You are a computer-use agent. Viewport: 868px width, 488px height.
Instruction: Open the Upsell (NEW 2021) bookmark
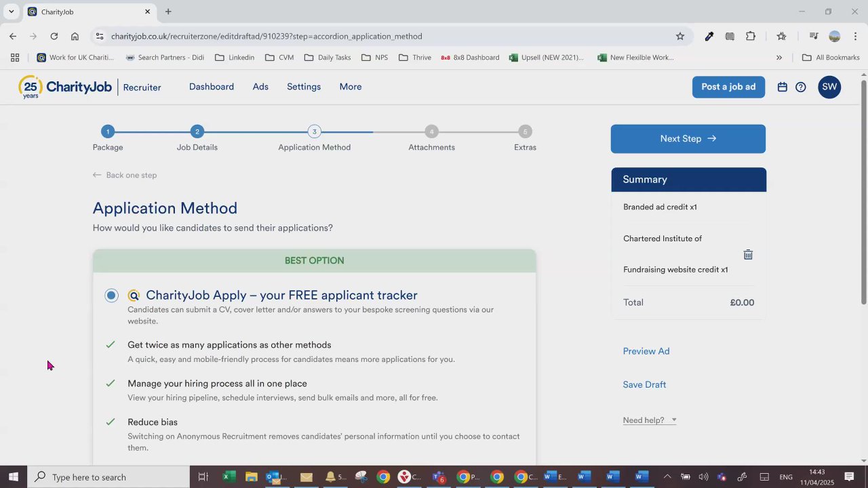click(x=547, y=58)
